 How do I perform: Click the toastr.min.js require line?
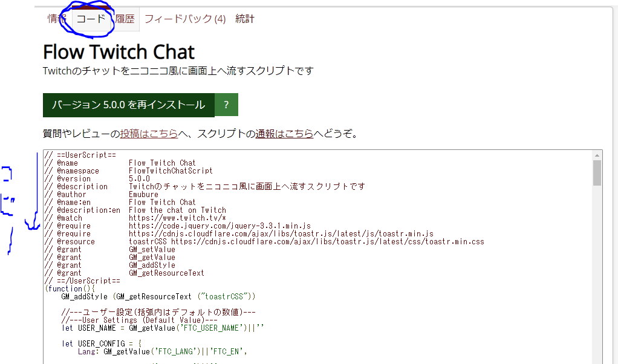point(239,234)
